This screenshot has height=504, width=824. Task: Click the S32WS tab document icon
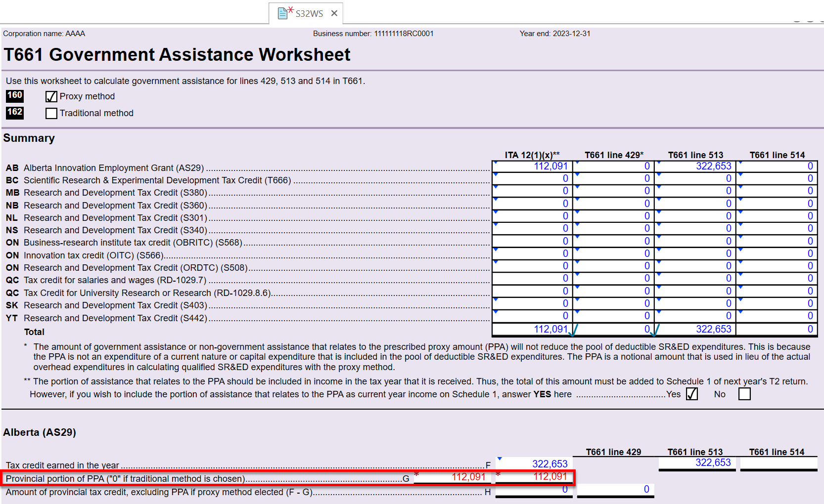point(284,13)
